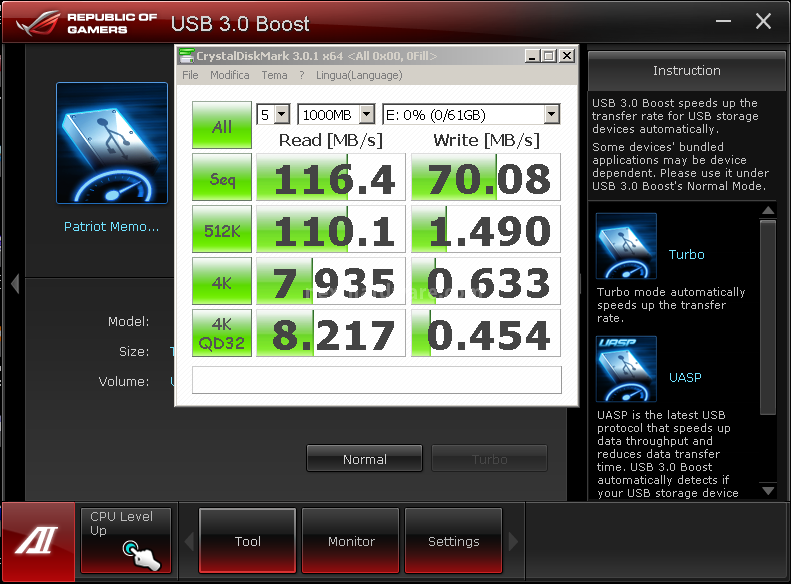This screenshot has width=791, height=584.
Task: Run the 4K QD32 benchmark
Action: [x=222, y=333]
